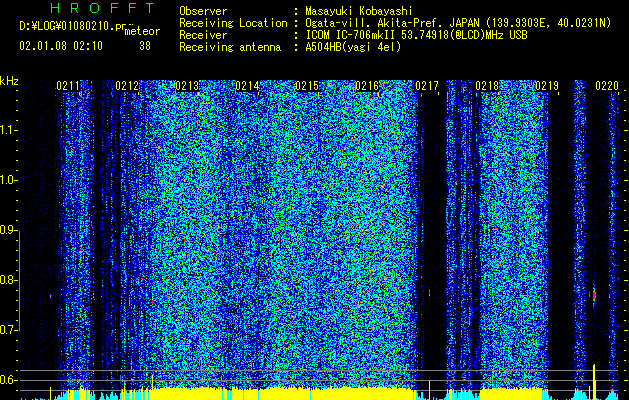This screenshot has width=629, height=400.
Task: Click the 0211 time marker
Action: 68,86
